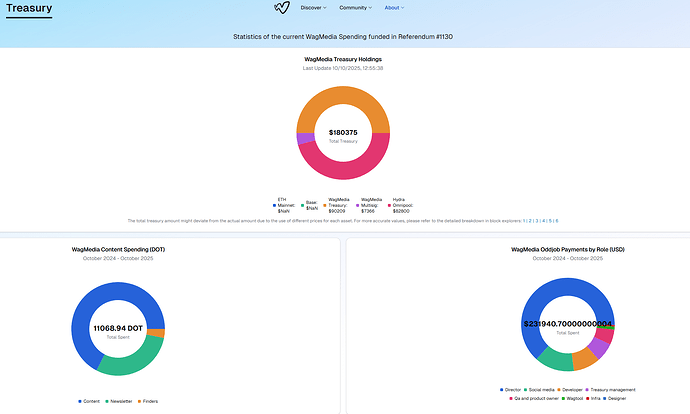Image resolution: width=690 pixels, height=414 pixels.
Task: Click purple Multisig segment of holdings donut
Action: (305, 139)
